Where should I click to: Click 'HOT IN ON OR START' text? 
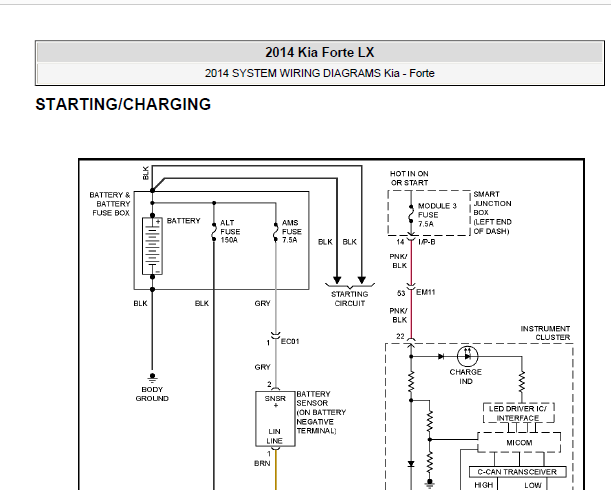point(409,178)
